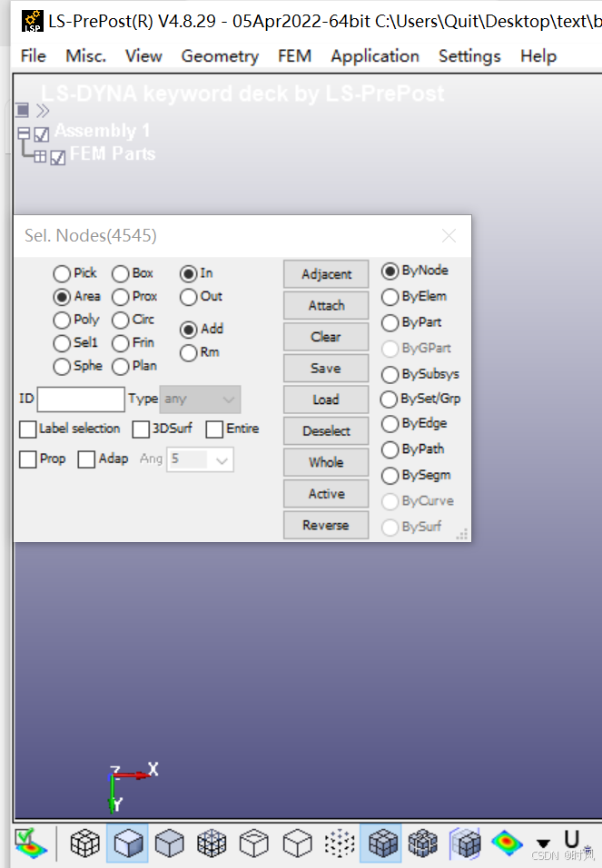Select the highlighted shaded mesh cube icon

[381, 843]
